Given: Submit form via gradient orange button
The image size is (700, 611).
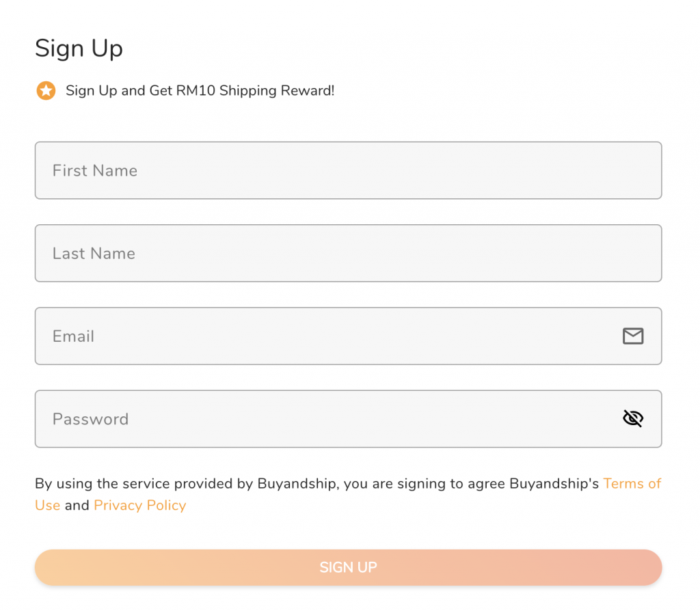Looking at the screenshot, I should tap(348, 567).
